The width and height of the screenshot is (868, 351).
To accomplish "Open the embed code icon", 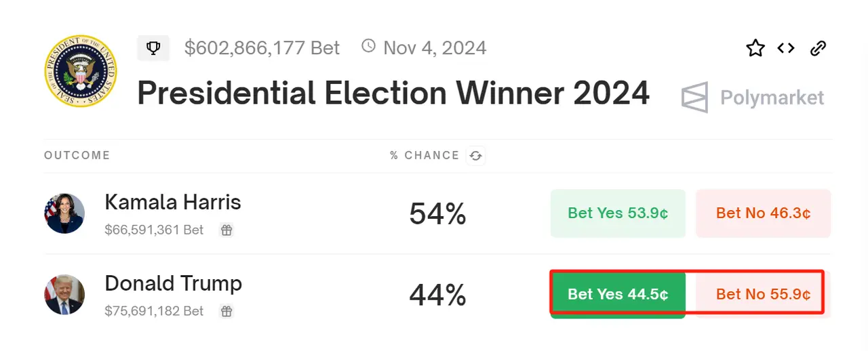I will coord(786,48).
